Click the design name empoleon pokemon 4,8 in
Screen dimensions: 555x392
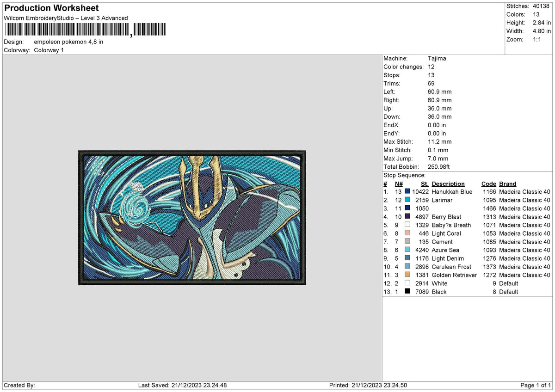pos(68,42)
